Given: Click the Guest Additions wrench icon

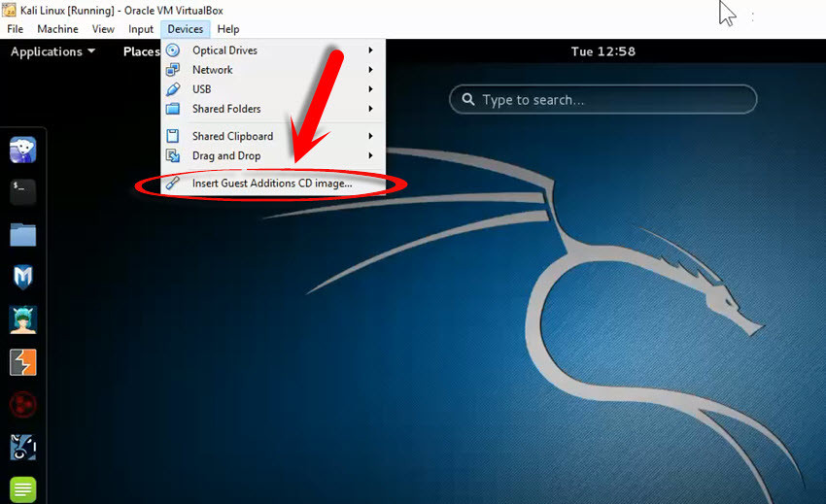Looking at the screenshot, I should tap(173, 183).
